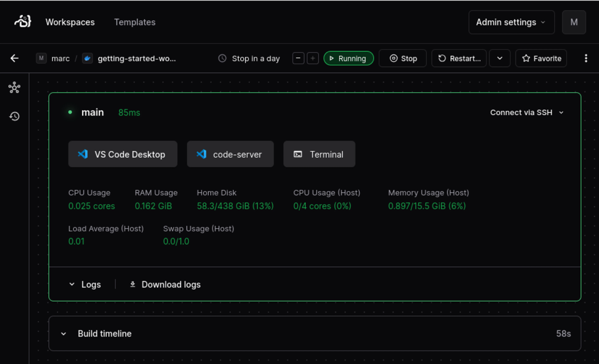Screen dimensions: 599x364
Task: Click the code-server logo icon
Action: [201, 154]
